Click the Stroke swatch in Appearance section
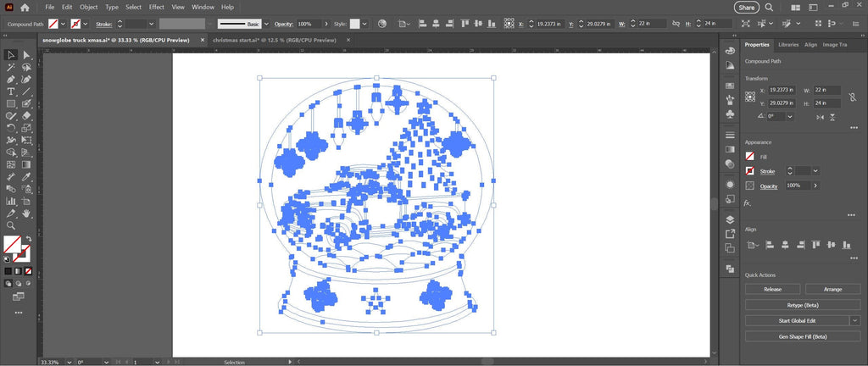The height and width of the screenshot is (366, 868). coord(749,171)
